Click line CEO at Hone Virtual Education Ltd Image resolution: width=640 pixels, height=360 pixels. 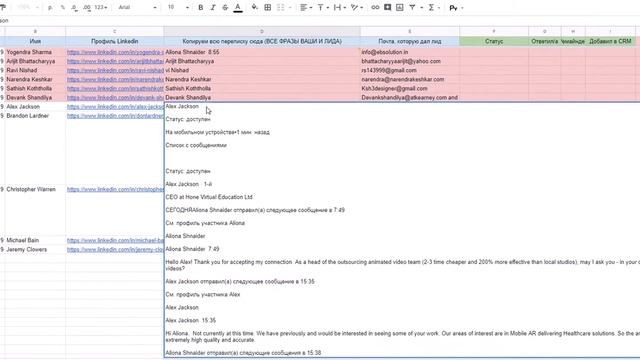click(x=209, y=197)
